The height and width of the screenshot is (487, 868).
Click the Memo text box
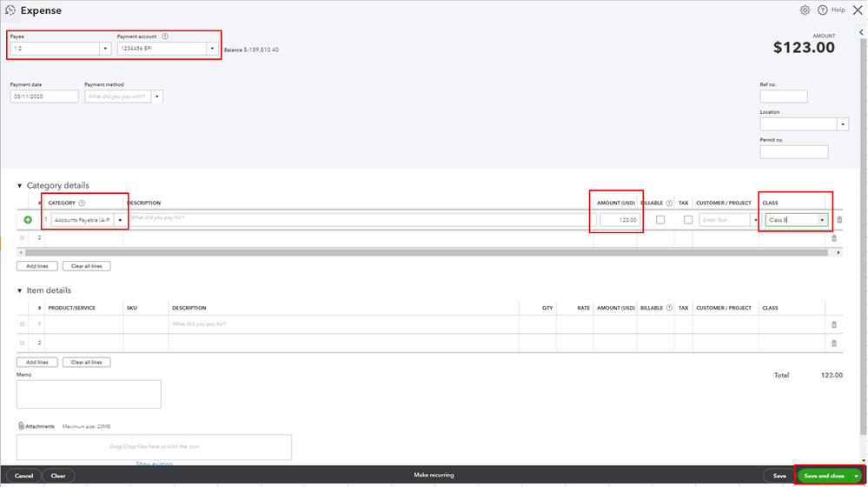89,394
